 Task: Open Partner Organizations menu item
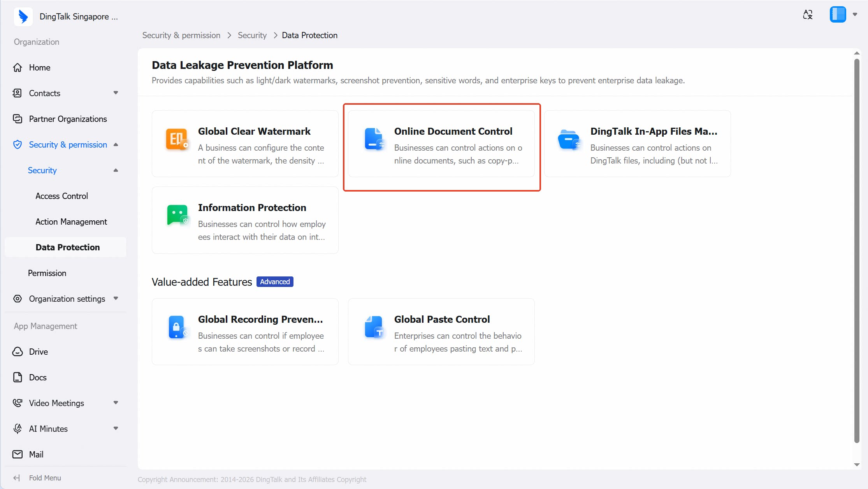[x=65, y=119]
